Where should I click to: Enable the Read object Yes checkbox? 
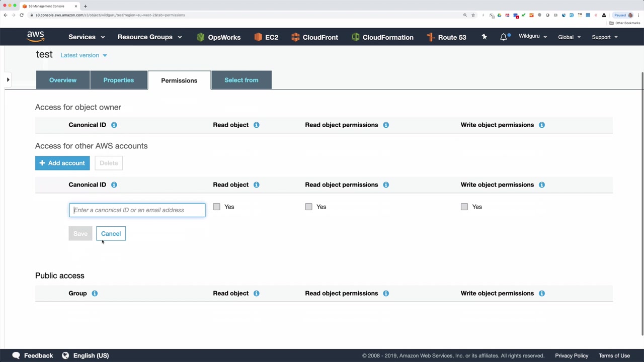click(216, 207)
